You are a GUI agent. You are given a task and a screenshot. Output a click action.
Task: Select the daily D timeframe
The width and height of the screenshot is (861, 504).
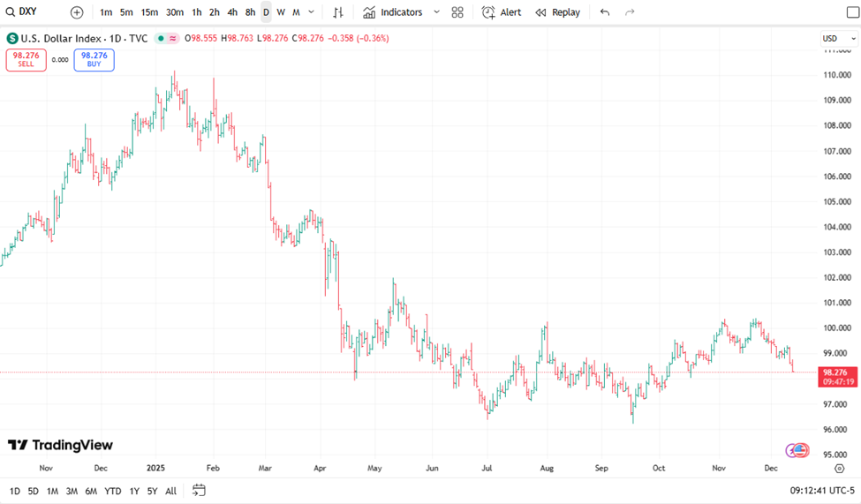point(266,12)
